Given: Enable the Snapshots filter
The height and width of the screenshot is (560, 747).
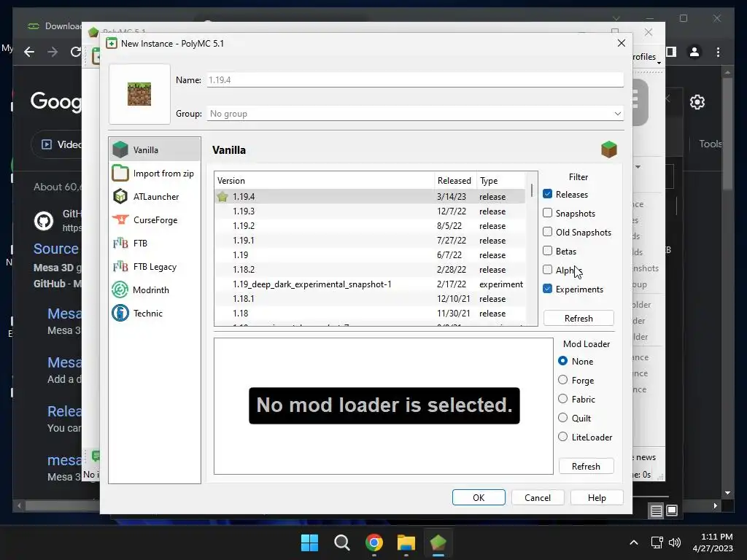Looking at the screenshot, I should 547,213.
